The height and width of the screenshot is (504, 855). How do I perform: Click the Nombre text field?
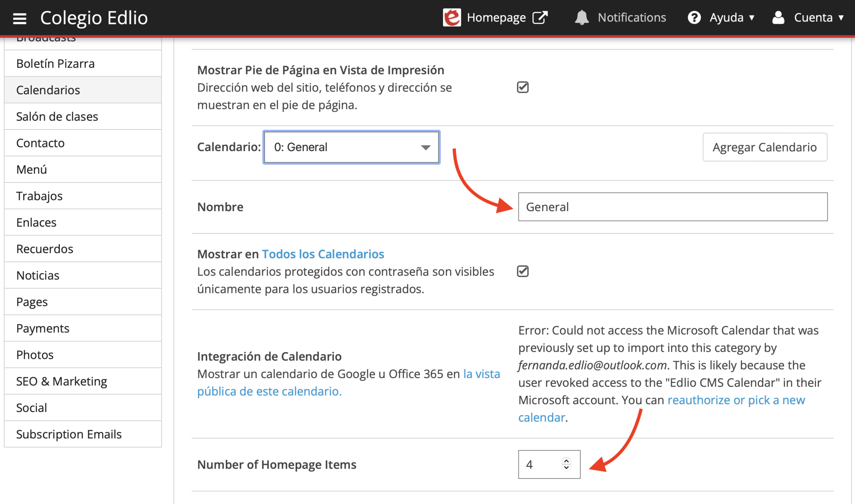pyautogui.click(x=672, y=207)
